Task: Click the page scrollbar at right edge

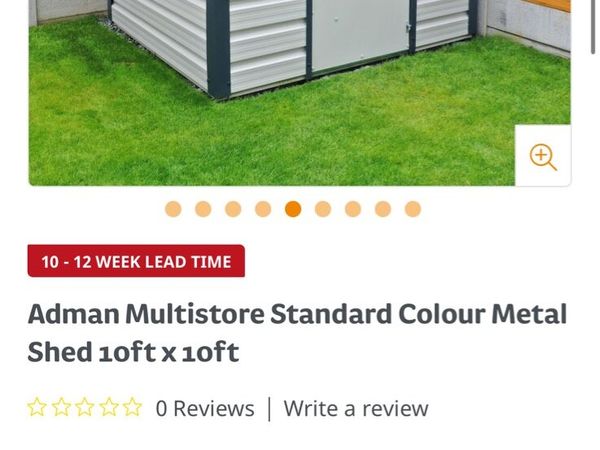Action: [593, 27]
